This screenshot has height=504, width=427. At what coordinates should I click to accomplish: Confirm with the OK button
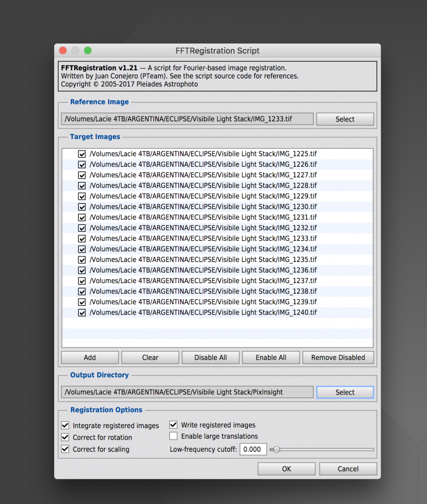[287, 469]
